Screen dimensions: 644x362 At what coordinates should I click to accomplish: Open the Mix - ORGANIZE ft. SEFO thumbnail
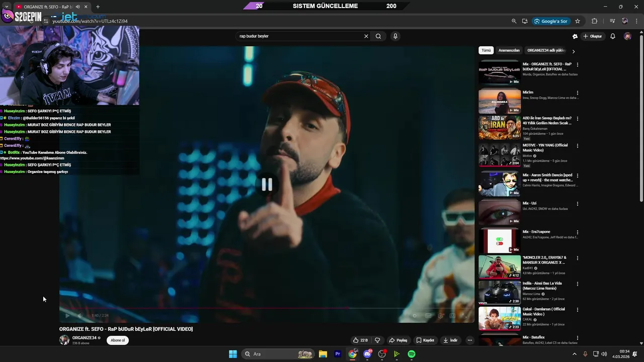click(500, 73)
